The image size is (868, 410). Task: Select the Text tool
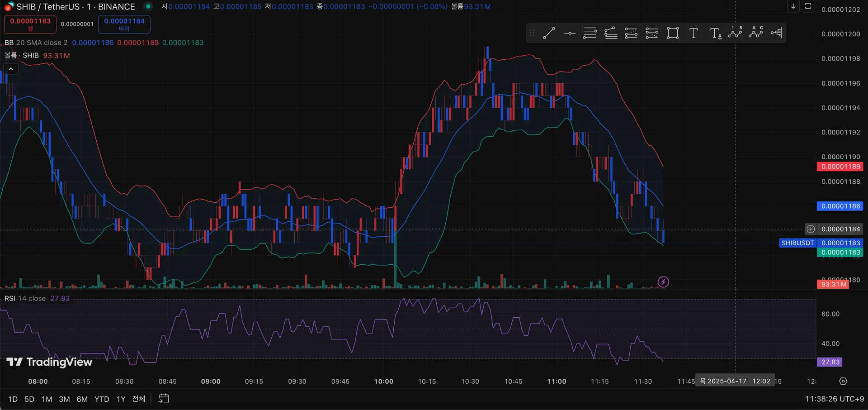coord(693,33)
